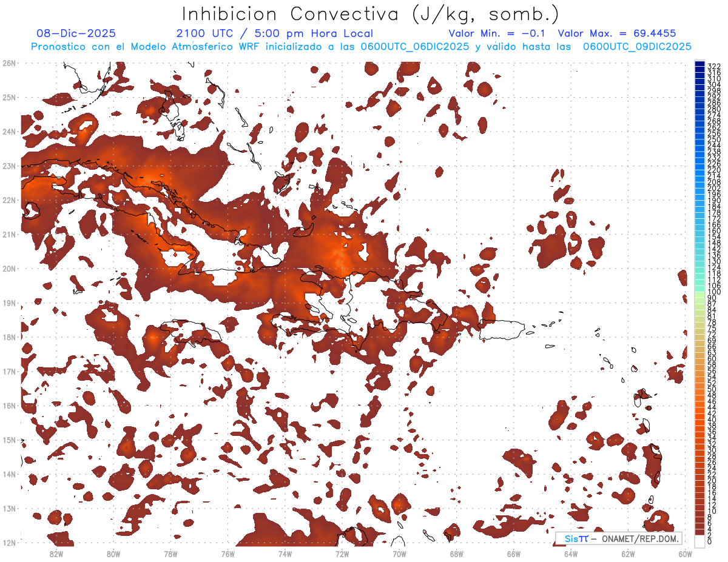Click the '26N' latitude axis label
Viewport: 728px width, 562px height.
pos(8,63)
